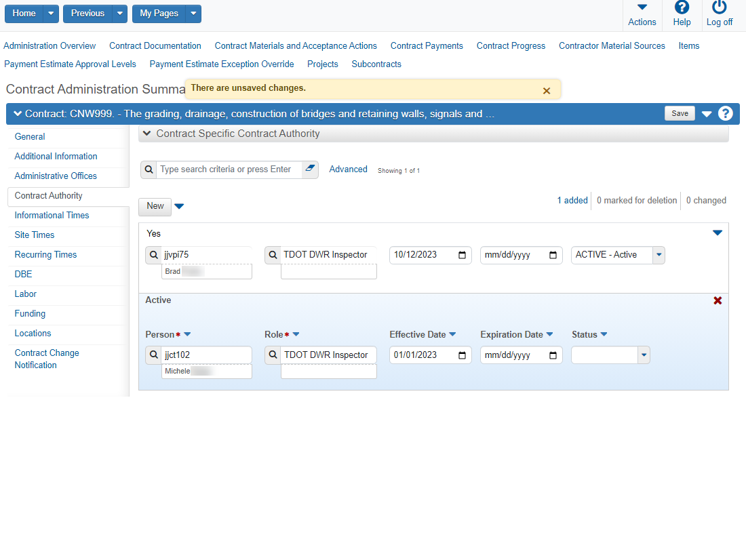This screenshot has width=746, height=560.
Task: Open lookup for person jjvpi75
Action: click(x=154, y=255)
